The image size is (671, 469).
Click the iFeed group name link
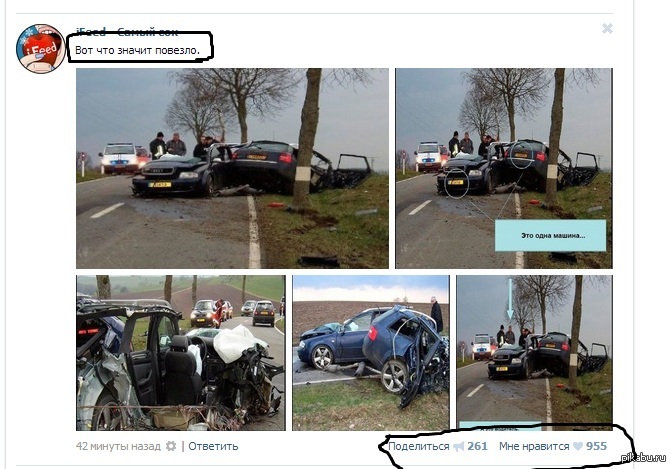pos(127,32)
